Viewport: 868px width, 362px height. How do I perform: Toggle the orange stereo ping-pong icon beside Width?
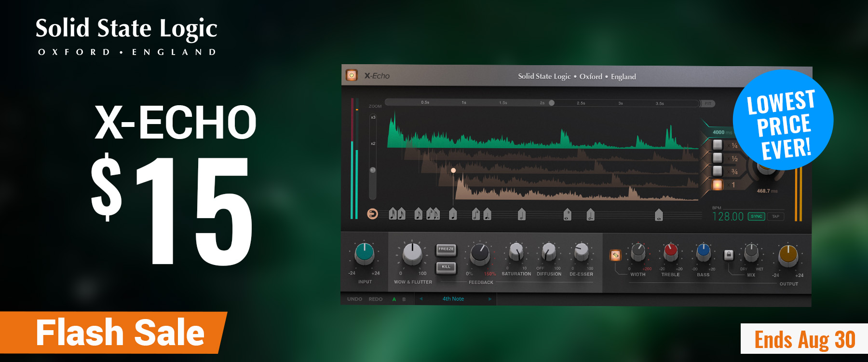click(615, 255)
